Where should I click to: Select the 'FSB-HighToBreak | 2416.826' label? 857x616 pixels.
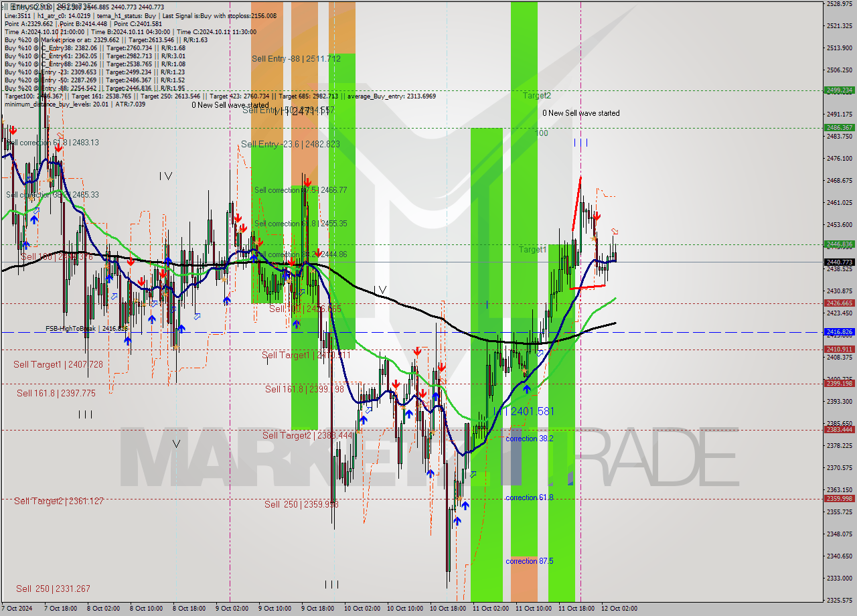point(87,329)
